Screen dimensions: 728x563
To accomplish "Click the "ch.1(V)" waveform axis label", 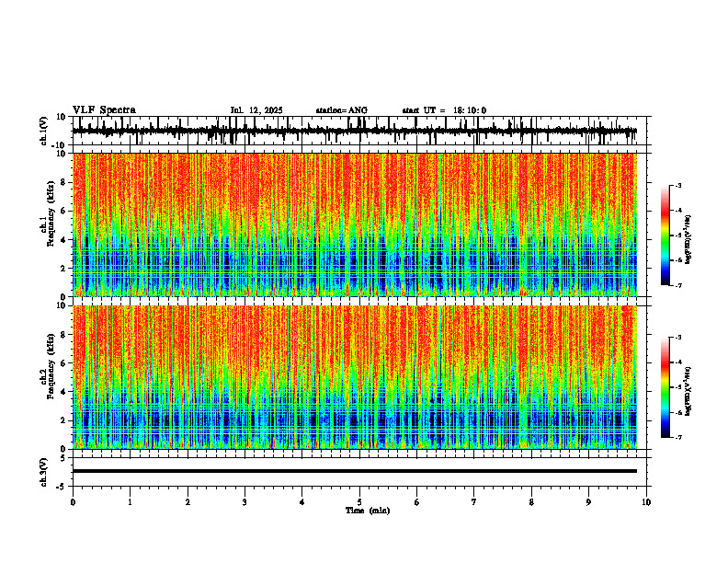I will 44,131.
